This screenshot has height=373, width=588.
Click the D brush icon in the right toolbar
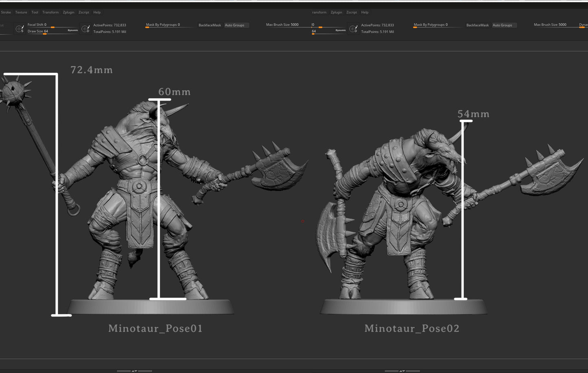point(353,29)
